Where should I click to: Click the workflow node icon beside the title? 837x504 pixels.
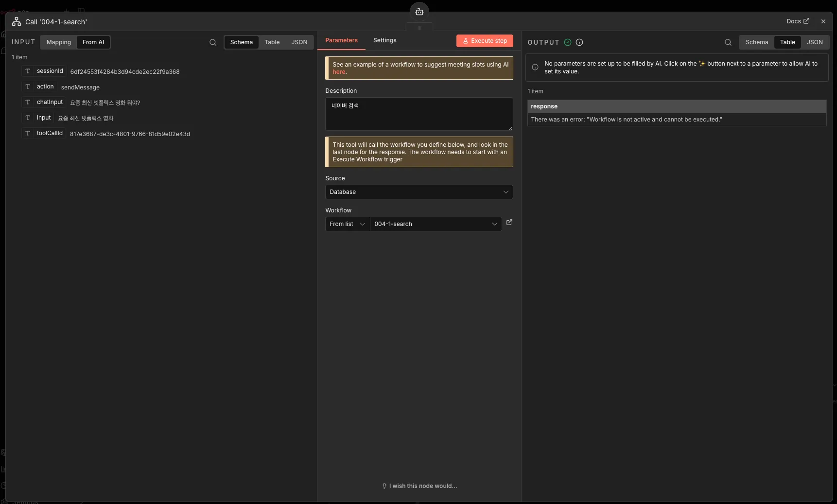pyautogui.click(x=17, y=21)
